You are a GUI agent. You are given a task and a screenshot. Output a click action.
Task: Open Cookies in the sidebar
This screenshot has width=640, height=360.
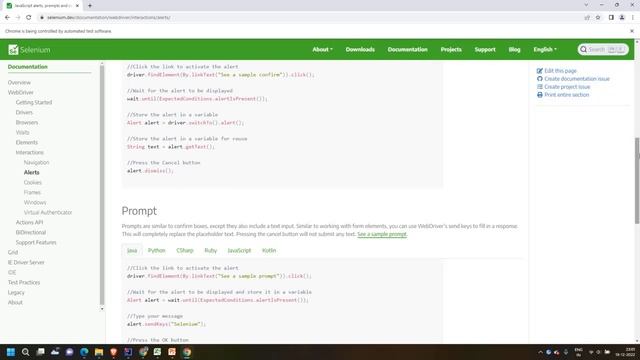[x=33, y=182]
